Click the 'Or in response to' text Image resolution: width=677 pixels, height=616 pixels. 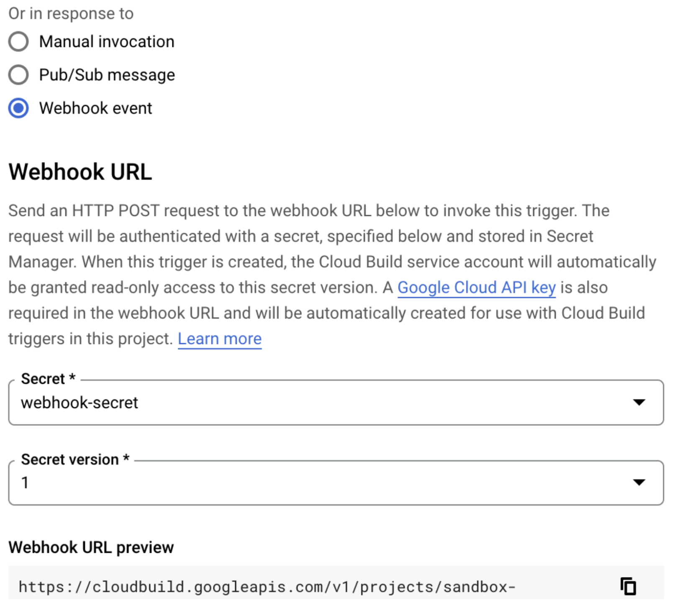(x=71, y=14)
